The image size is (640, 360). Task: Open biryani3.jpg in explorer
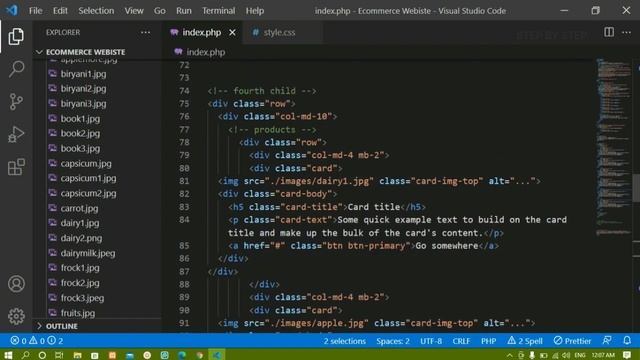click(x=83, y=104)
